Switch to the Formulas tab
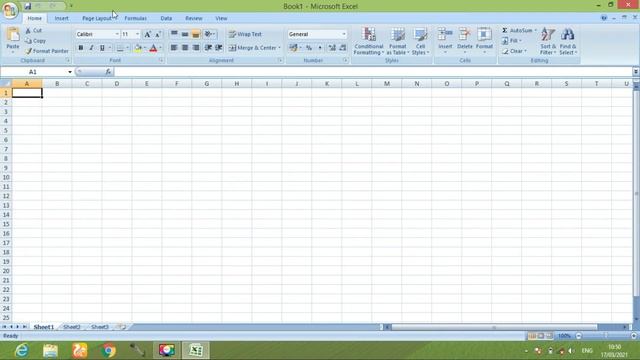Image resolution: width=640 pixels, height=360 pixels. (x=136, y=18)
